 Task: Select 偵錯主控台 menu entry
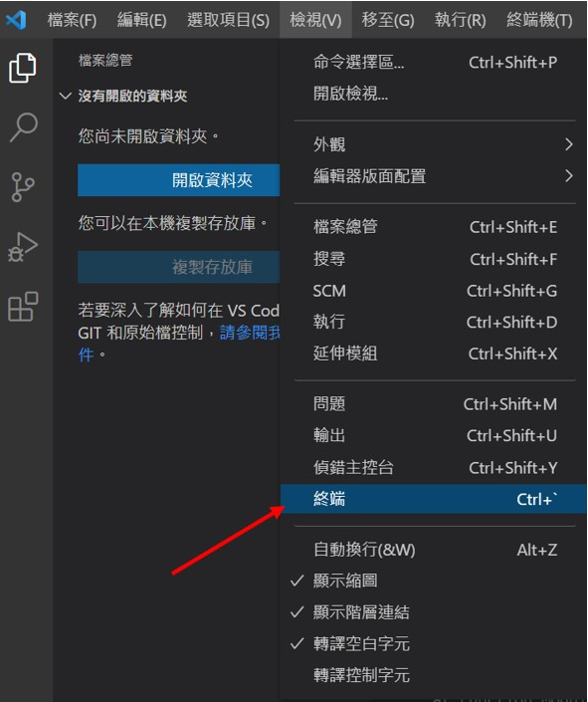tap(433, 467)
